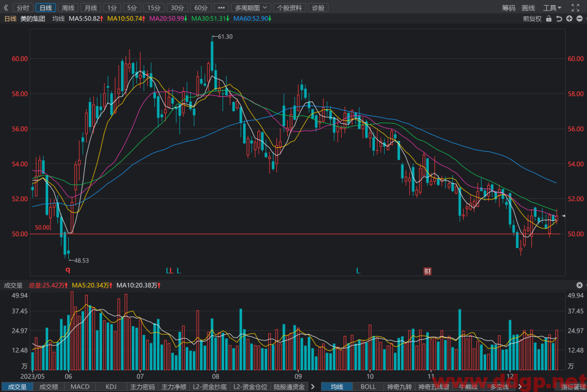The image size is (587, 392).
Task: Open the 主力净额 indicator tab
Action: coord(174,387)
